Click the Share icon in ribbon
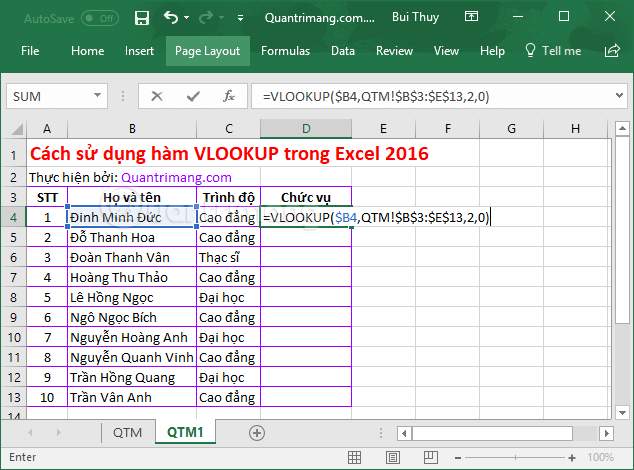This screenshot has width=634, height=470. click(612, 51)
